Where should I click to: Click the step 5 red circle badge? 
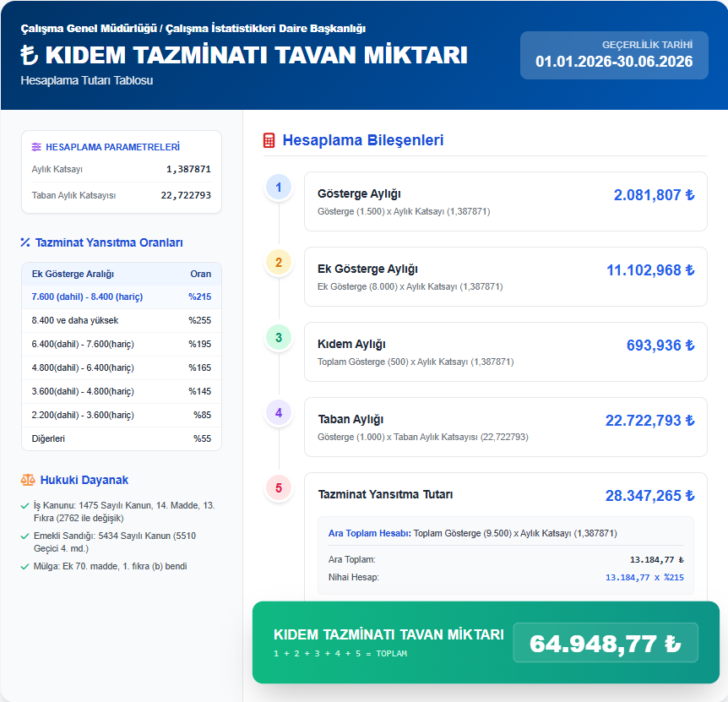tap(279, 487)
